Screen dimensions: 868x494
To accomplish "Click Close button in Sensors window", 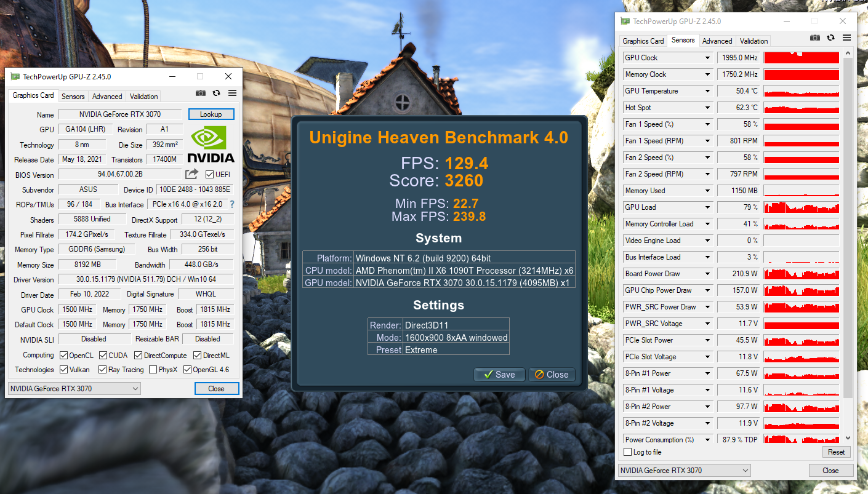I will point(830,471).
